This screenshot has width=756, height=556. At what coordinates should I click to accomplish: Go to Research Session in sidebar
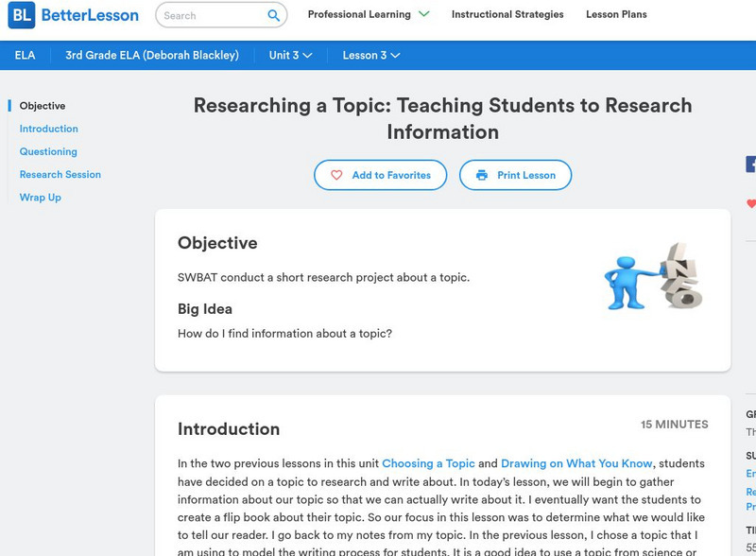(60, 174)
